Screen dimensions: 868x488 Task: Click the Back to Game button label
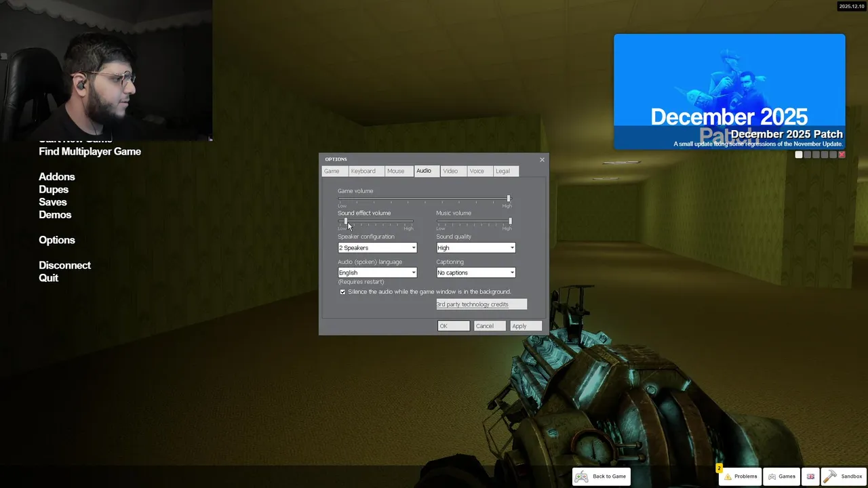tap(610, 476)
